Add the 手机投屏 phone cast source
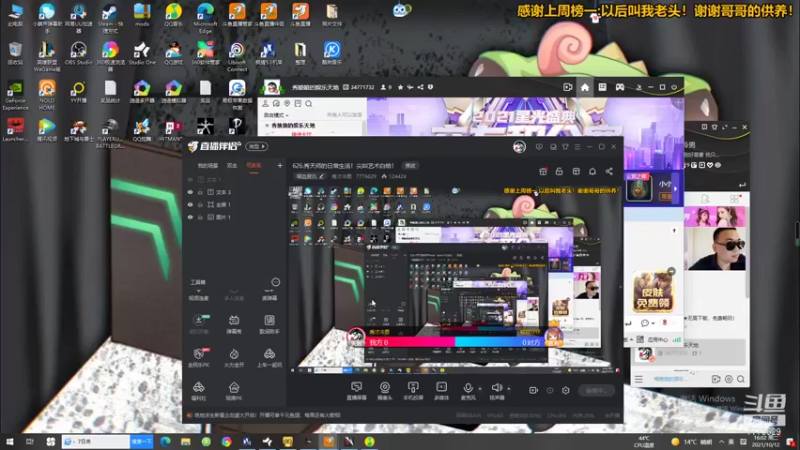Viewport: 800px width, 450px height. [x=413, y=391]
